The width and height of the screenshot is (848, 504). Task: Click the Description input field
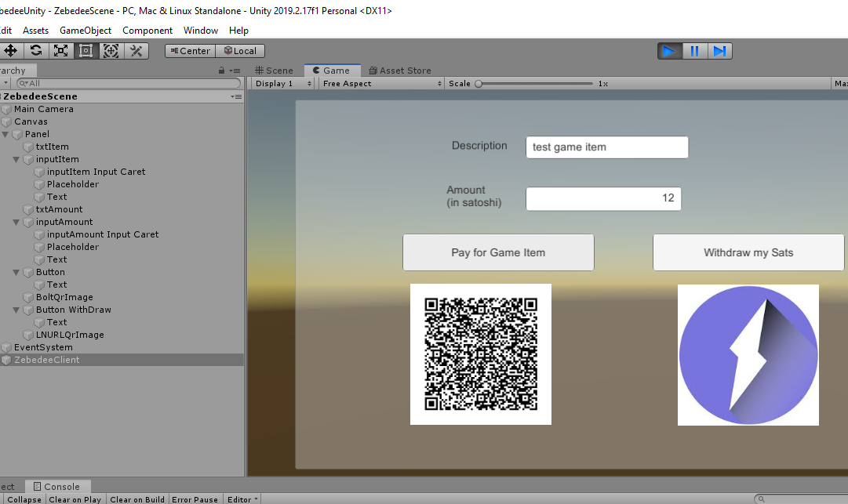[607, 147]
